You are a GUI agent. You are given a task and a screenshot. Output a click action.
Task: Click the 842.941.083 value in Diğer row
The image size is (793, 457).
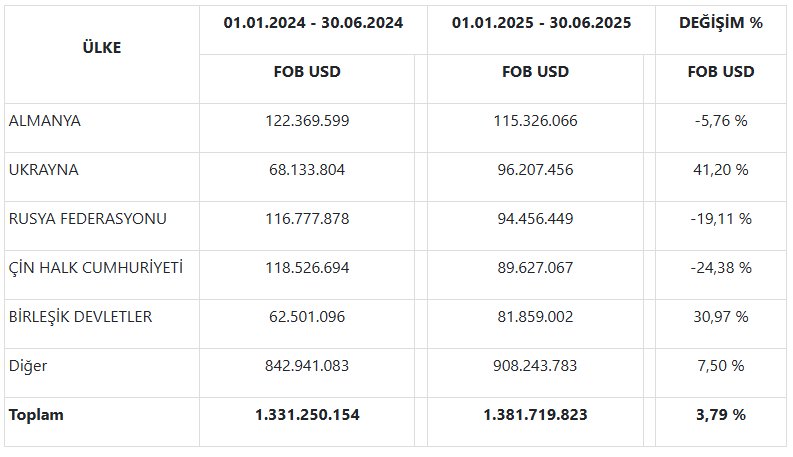coord(307,366)
